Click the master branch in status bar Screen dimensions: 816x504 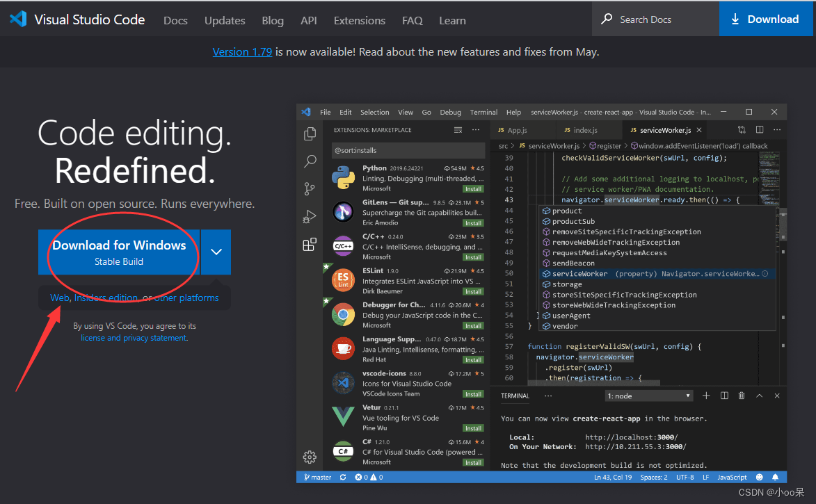[x=317, y=477]
